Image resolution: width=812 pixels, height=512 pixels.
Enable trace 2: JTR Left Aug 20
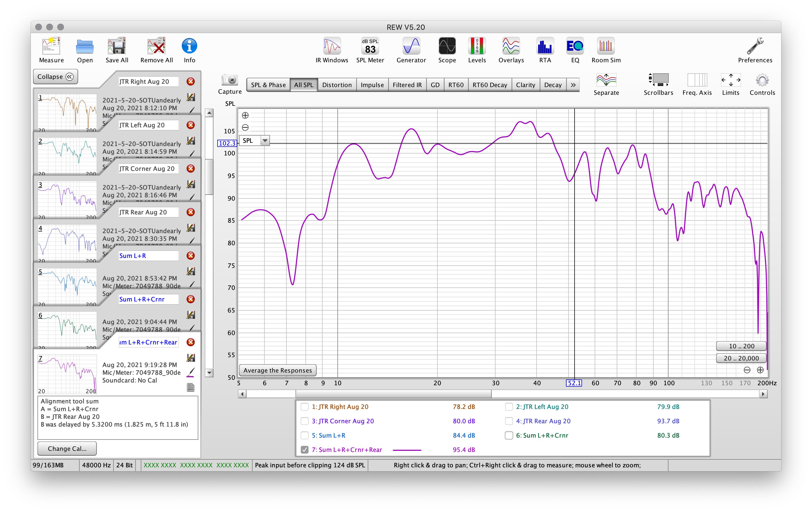[509, 407]
